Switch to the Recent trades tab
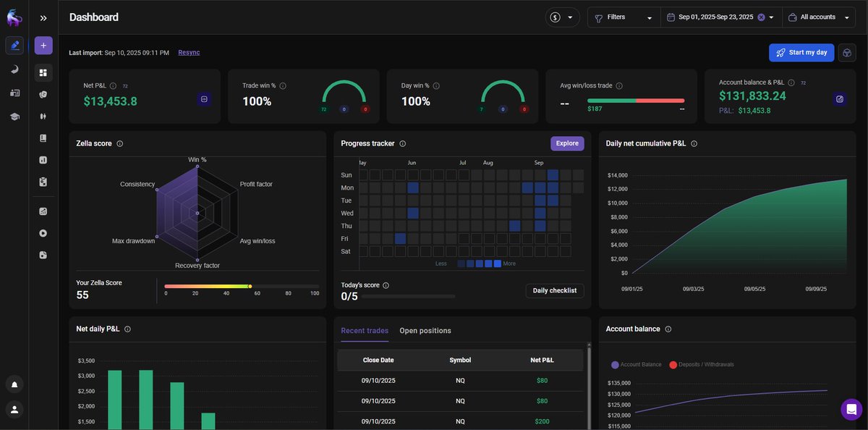 [x=365, y=331]
